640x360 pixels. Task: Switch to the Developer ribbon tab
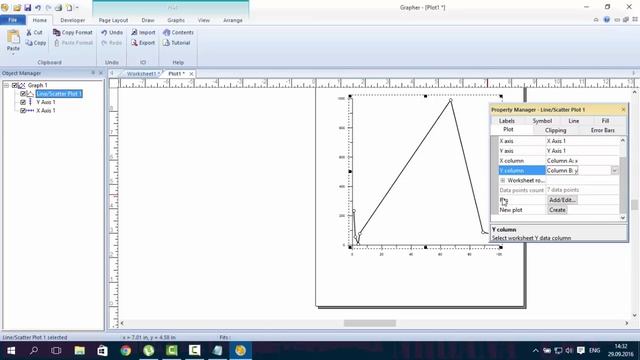(73, 20)
